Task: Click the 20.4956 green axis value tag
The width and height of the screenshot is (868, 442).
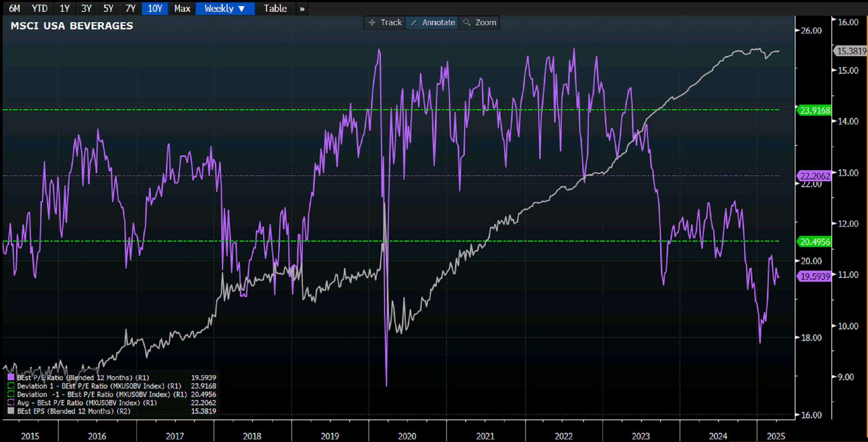Action: 815,242
